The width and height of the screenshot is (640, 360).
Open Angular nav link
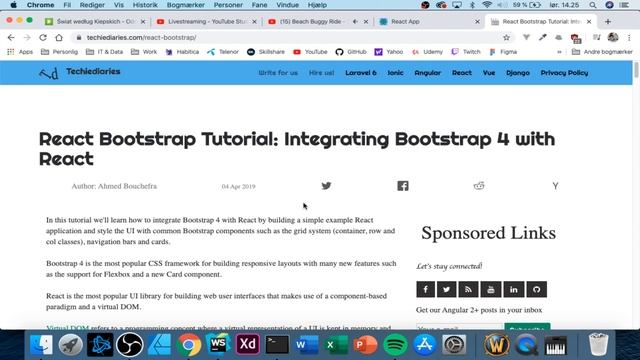click(427, 73)
